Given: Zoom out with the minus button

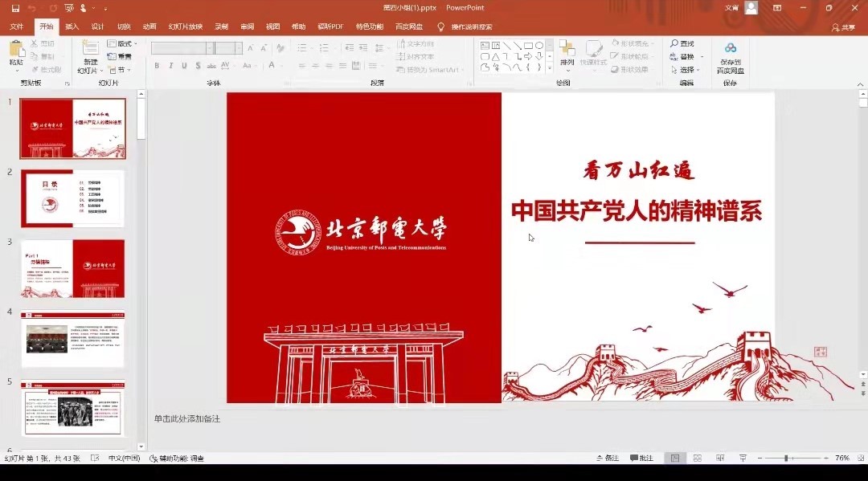Looking at the screenshot, I should [x=760, y=458].
